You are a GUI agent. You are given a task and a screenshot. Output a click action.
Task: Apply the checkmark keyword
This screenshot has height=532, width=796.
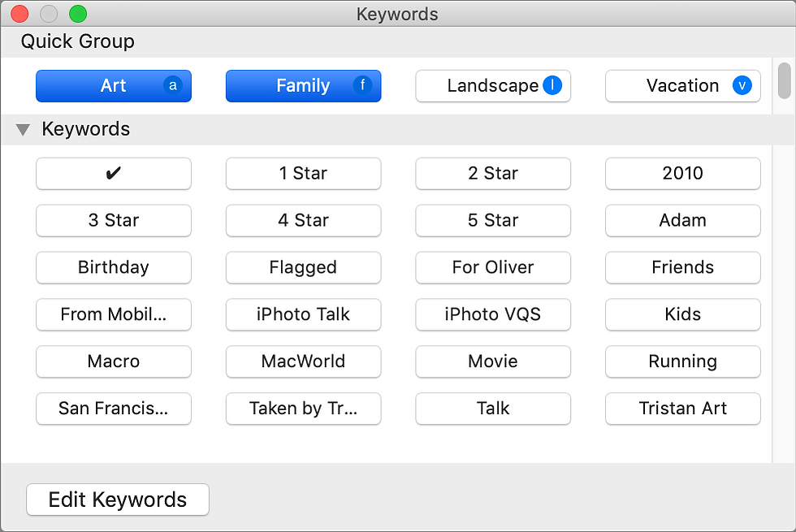click(114, 174)
